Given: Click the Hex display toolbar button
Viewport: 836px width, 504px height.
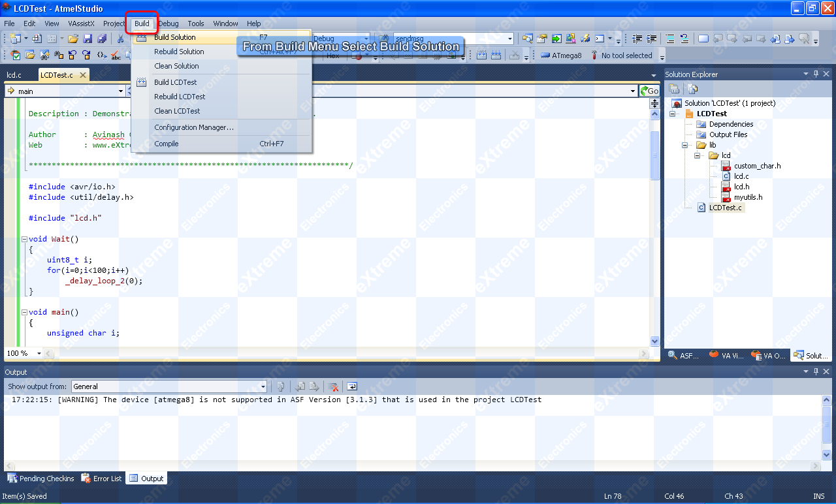Looking at the screenshot, I should [x=333, y=55].
